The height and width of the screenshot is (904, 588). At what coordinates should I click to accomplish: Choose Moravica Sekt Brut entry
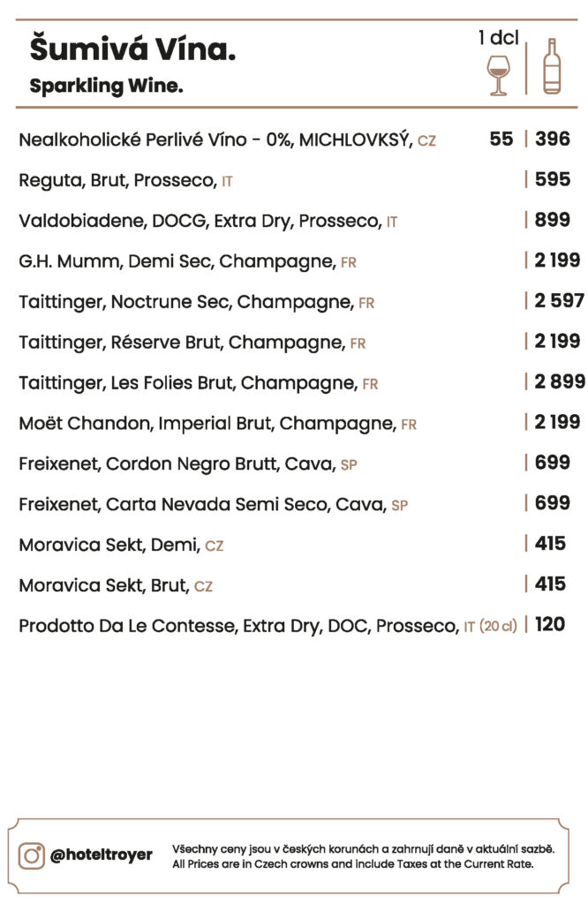click(116, 586)
